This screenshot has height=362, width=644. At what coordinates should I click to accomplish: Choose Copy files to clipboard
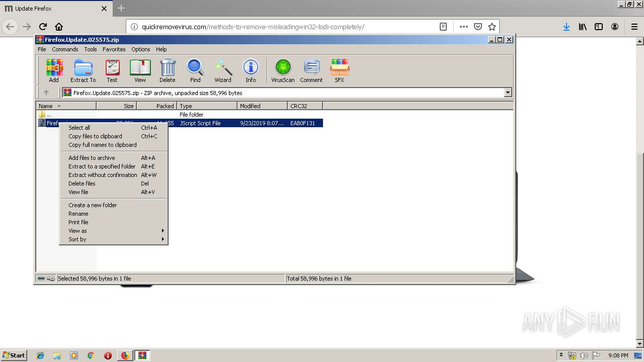click(114, 136)
